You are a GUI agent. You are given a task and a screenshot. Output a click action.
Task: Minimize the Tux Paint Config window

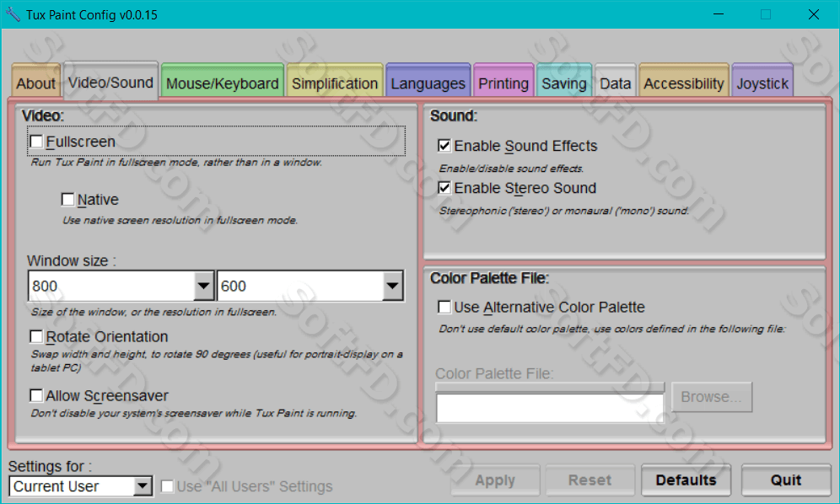coord(719,14)
